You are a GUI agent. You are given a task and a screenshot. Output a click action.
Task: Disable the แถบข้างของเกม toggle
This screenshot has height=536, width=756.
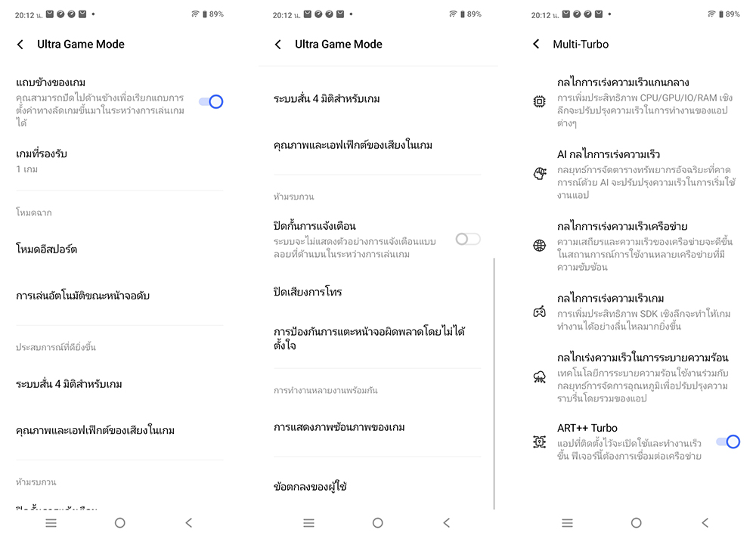[211, 102]
